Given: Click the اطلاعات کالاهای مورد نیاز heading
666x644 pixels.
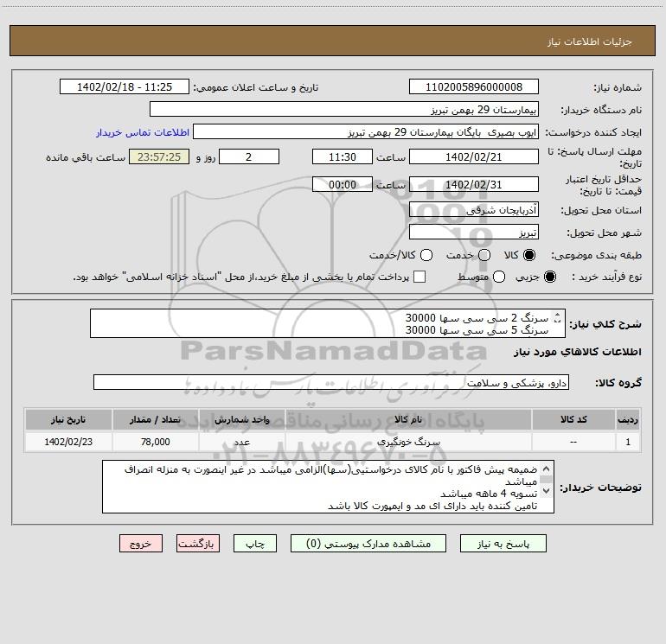Looking at the screenshot, I should point(578,352).
